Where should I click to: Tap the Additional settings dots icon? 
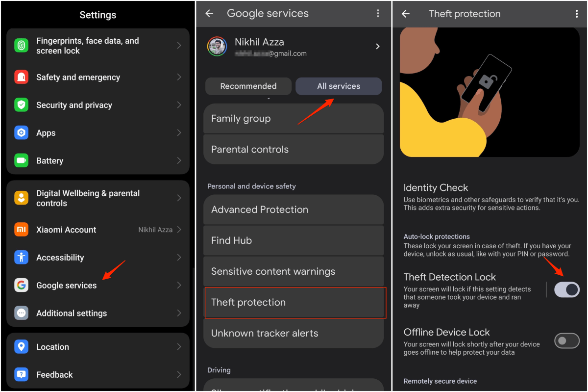pyautogui.click(x=21, y=313)
